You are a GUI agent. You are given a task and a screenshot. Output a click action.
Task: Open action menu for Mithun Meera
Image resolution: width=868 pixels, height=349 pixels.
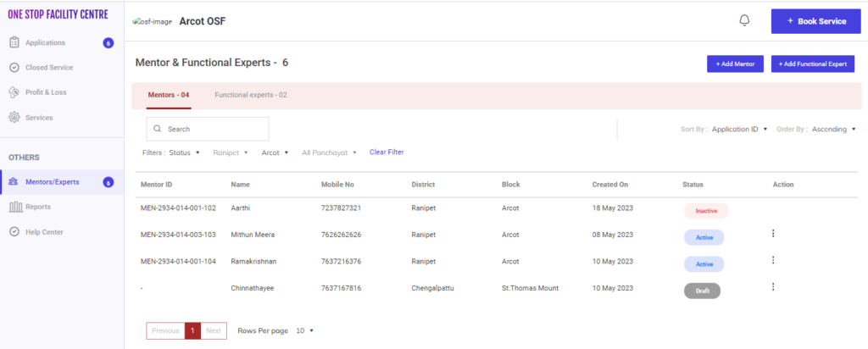pyautogui.click(x=772, y=234)
